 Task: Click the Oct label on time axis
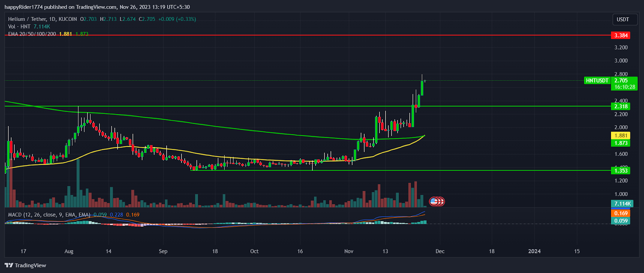coord(254,251)
